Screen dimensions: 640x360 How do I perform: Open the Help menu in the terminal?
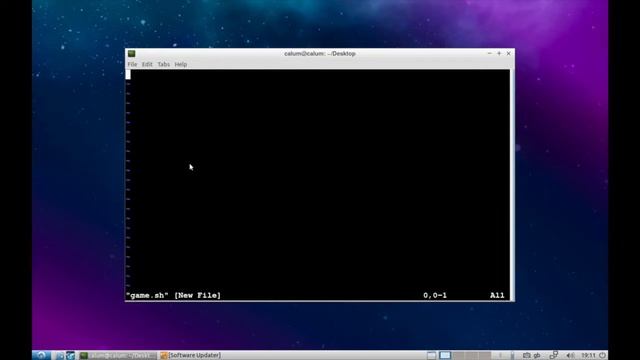coord(180,64)
